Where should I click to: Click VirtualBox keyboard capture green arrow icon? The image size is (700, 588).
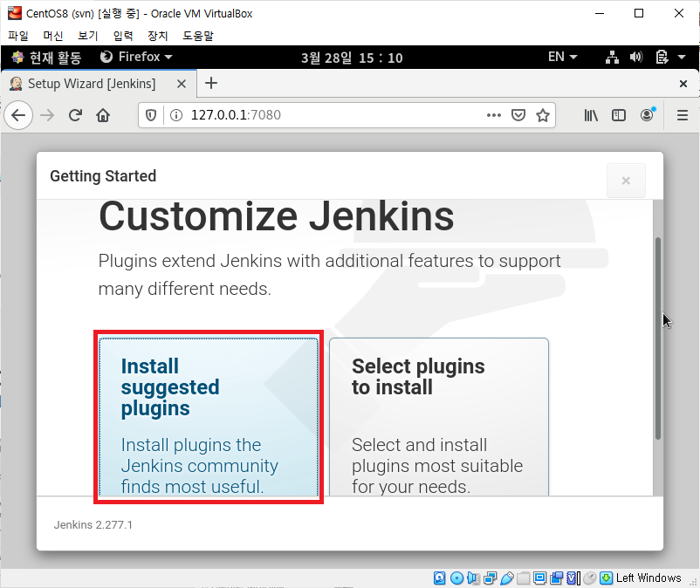pyautogui.click(x=606, y=578)
